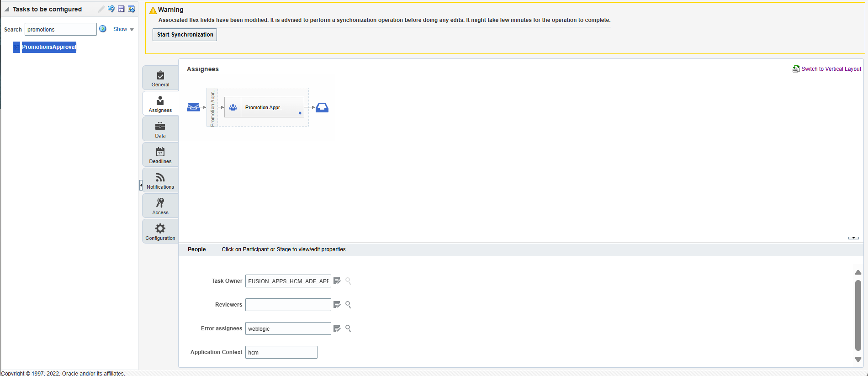Viewport: 868px width, 376px height.
Task: Click the Start Synchronization button
Action: pos(185,35)
